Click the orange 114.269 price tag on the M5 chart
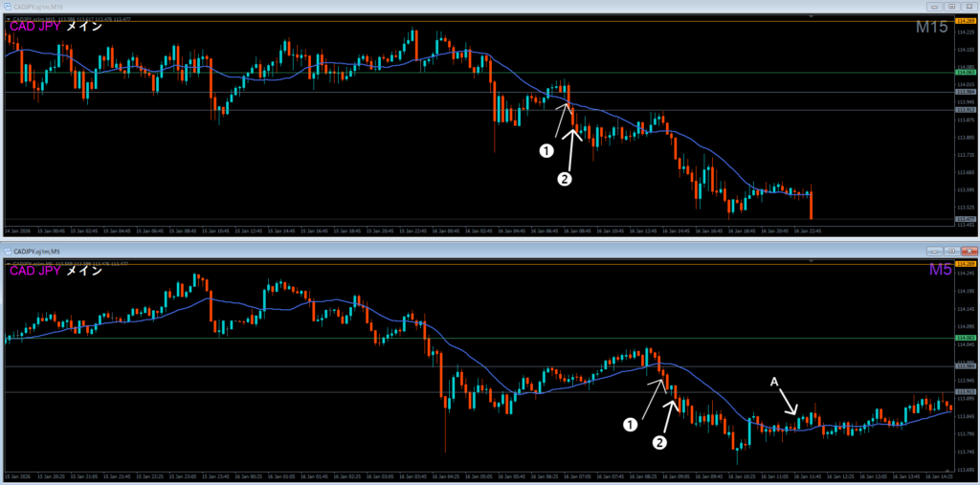980x485 pixels. [x=966, y=265]
